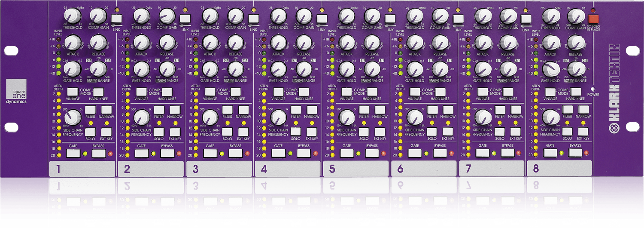Adjust the channel 4 Threshold knob
This screenshot has height=228, width=644.
click(x=278, y=16)
